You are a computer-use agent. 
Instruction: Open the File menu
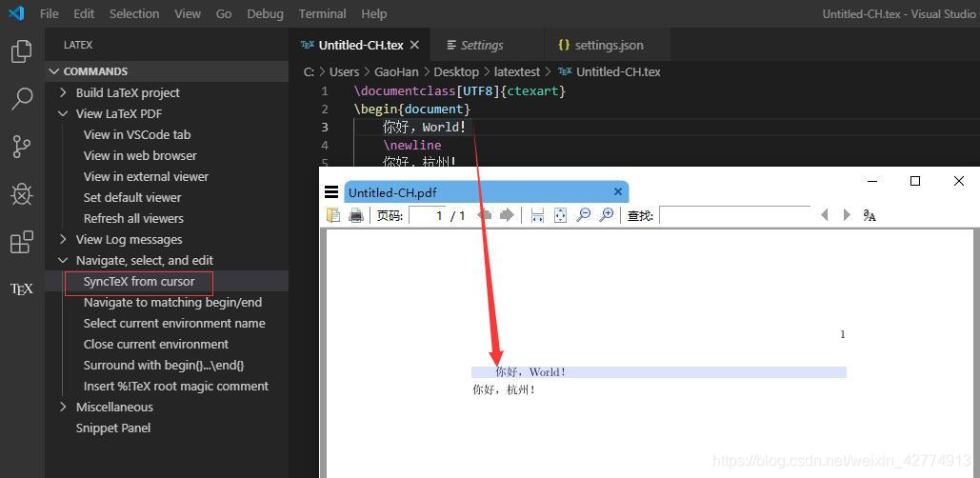(49, 13)
